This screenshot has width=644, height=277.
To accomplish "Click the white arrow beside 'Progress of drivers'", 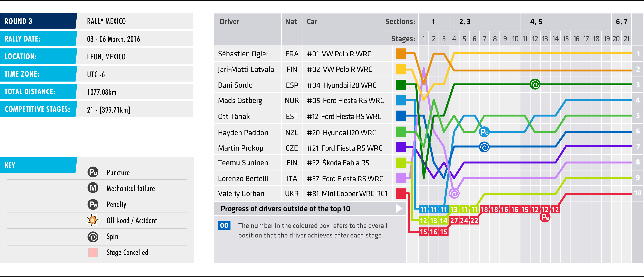I will pyautogui.click(x=399, y=208).
